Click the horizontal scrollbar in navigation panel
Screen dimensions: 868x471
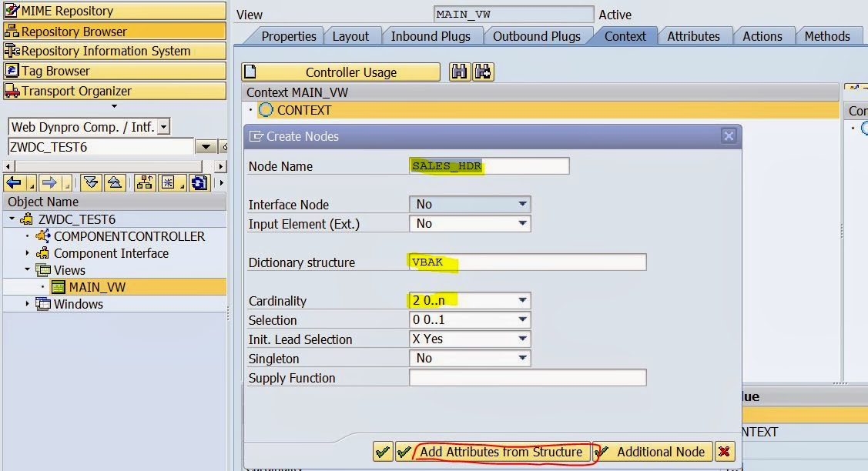(x=116, y=166)
